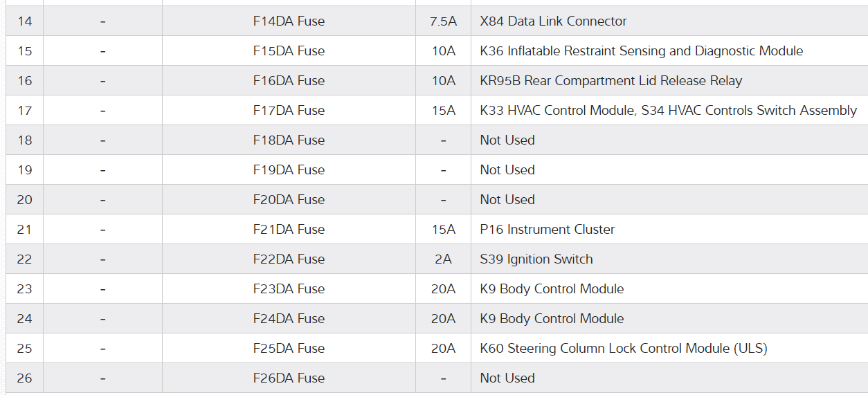Select the X84 Data Link Connector text
Image resolution: width=868 pixels, height=395 pixels.
tap(553, 21)
